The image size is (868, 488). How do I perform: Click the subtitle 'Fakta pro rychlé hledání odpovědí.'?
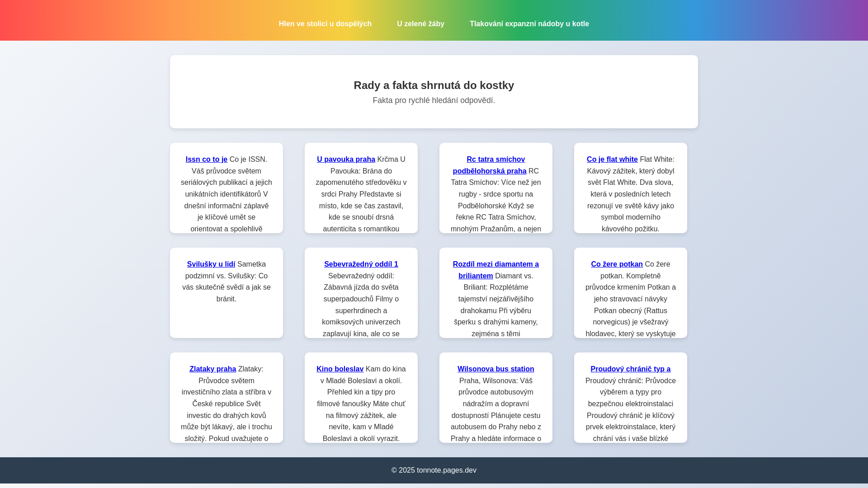(434, 100)
